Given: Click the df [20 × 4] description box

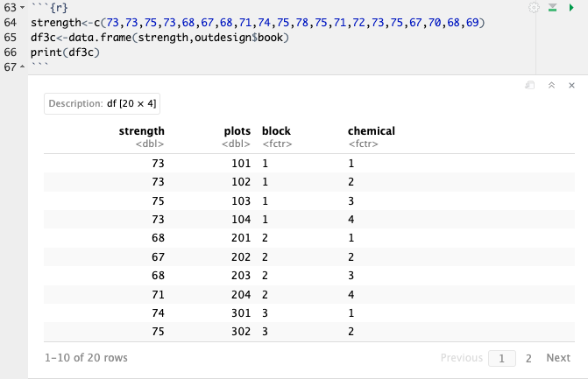Looking at the screenshot, I should (x=102, y=103).
